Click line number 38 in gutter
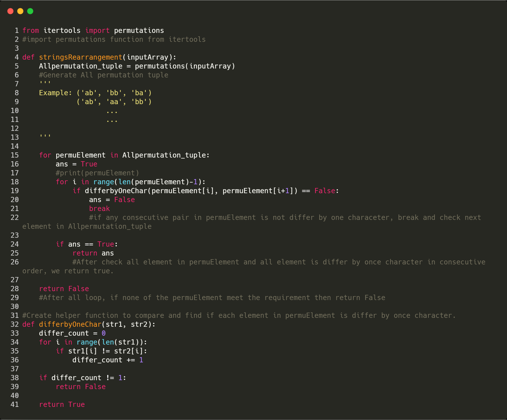 click(x=15, y=378)
